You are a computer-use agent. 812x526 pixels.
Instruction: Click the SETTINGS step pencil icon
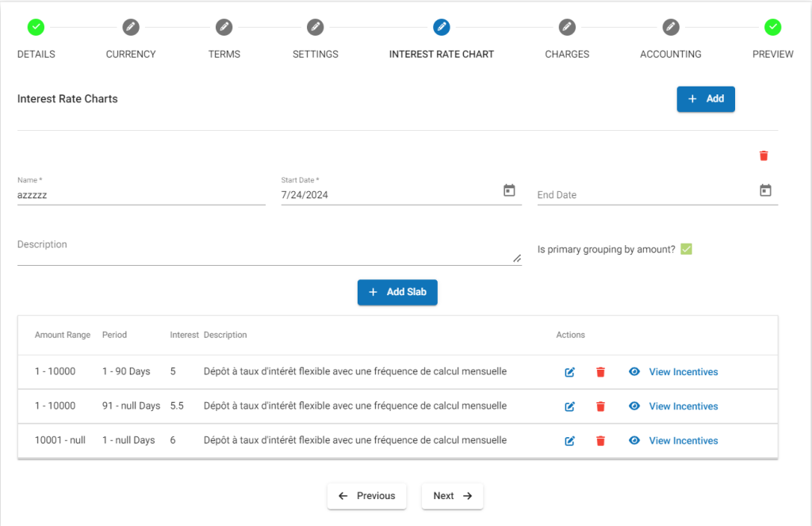tap(316, 27)
